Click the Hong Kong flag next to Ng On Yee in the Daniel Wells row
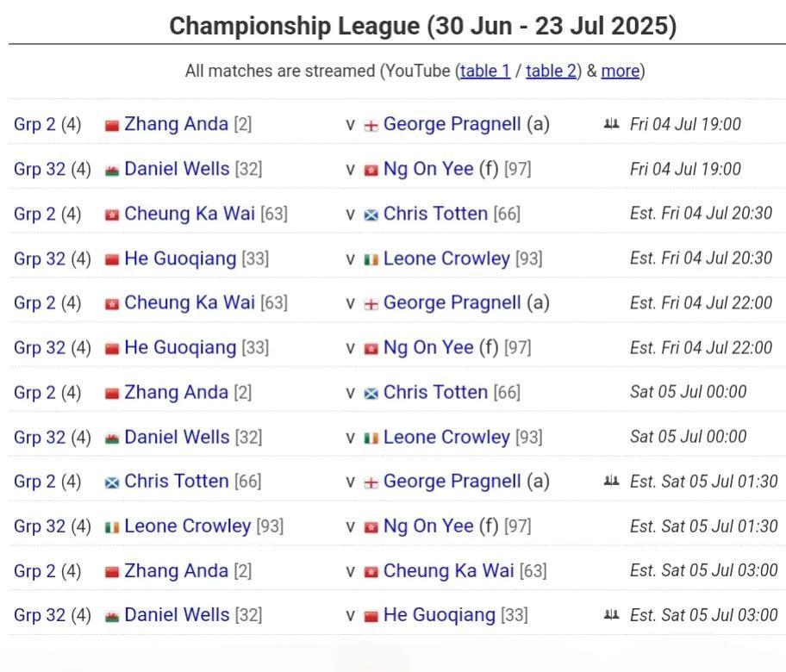 point(371,171)
